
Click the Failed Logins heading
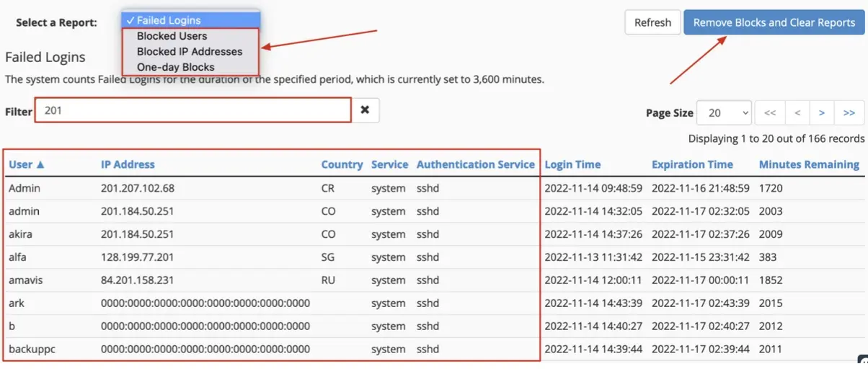(45, 58)
